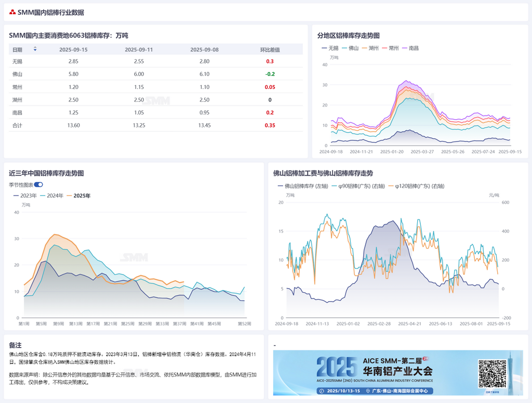The height and width of the screenshot is (403, 532).
Task: Click the 环比差值 column header
Action: pos(270,49)
